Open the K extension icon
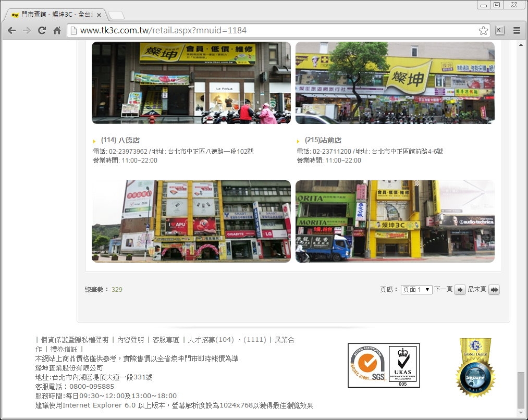Screen dimensions: 528x420 (500, 30)
